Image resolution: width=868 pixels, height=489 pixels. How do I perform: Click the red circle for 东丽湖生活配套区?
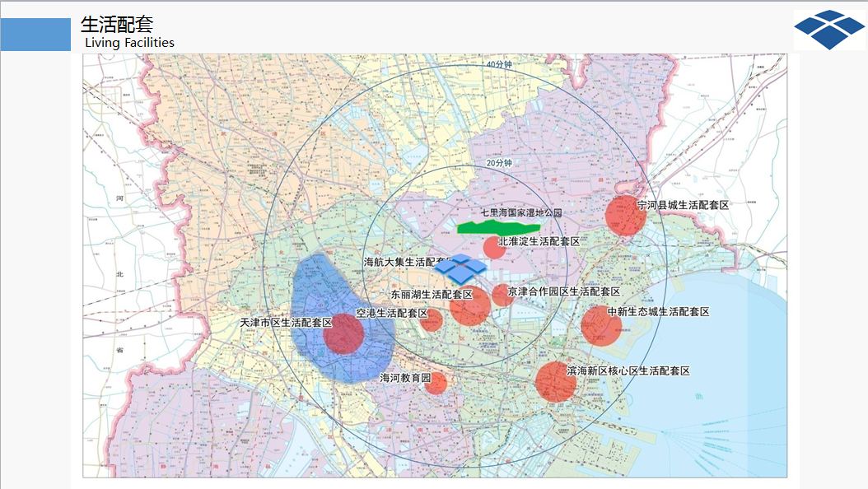[x=470, y=307]
